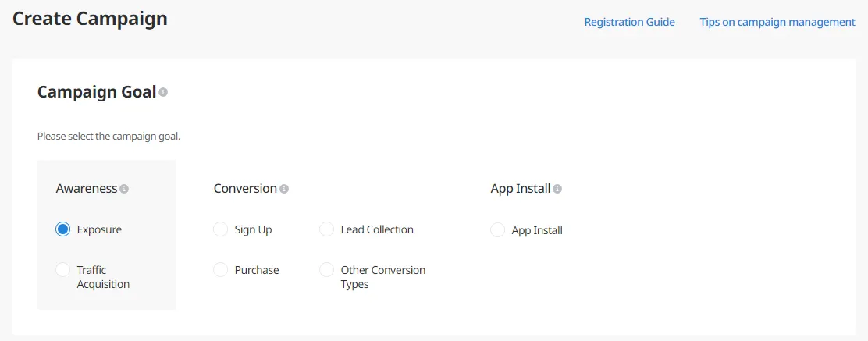
Task: Click the Awareness group heading text
Action: click(x=87, y=189)
